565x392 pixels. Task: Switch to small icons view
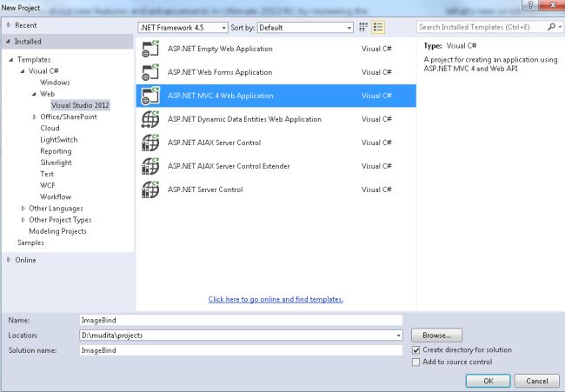tap(363, 28)
